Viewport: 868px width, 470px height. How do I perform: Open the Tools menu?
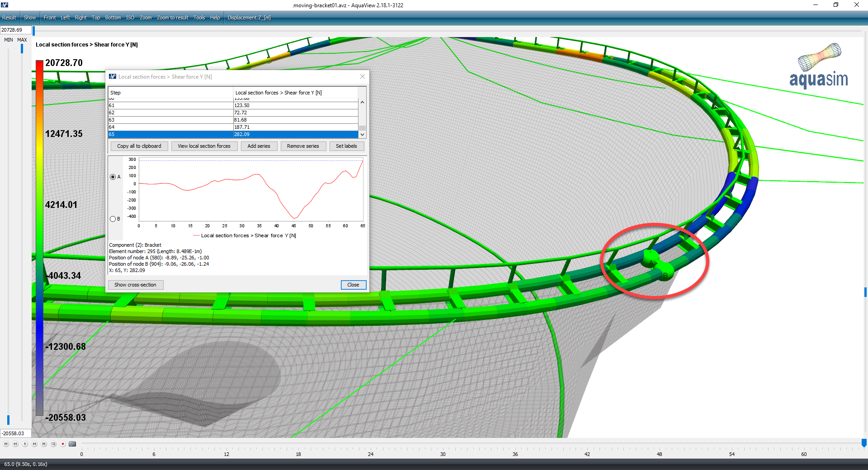point(199,18)
